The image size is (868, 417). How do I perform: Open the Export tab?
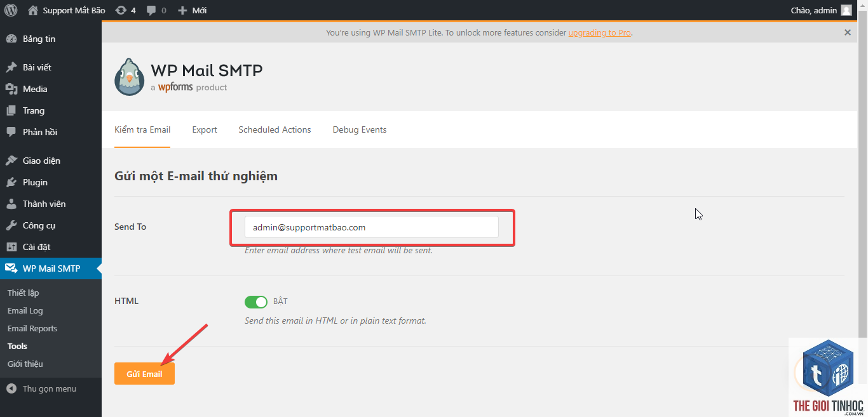tap(205, 129)
